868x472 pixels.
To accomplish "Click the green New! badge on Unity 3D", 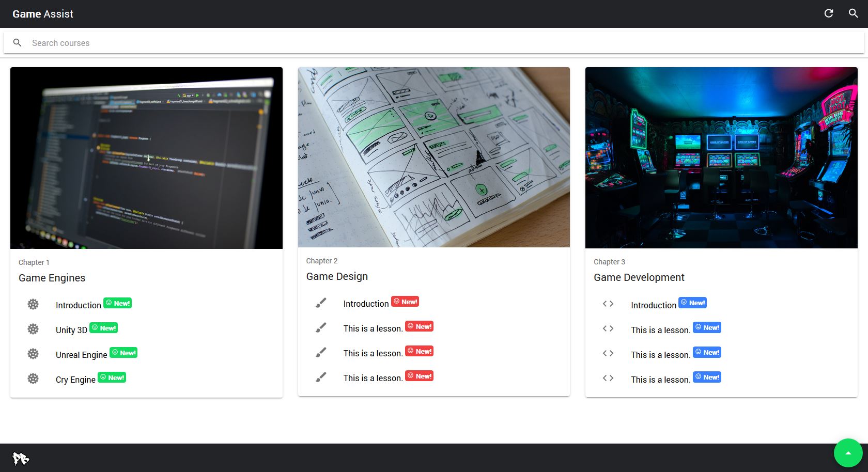I will [104, 328].
